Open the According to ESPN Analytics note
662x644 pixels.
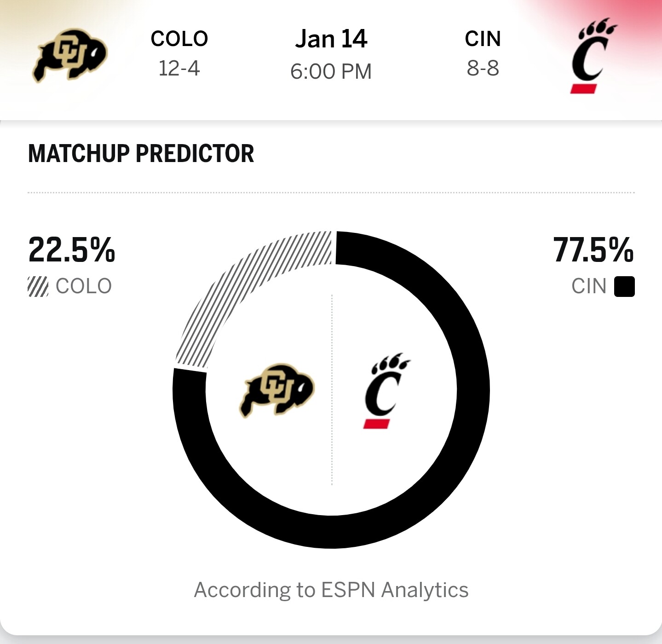tap(331, 590)
